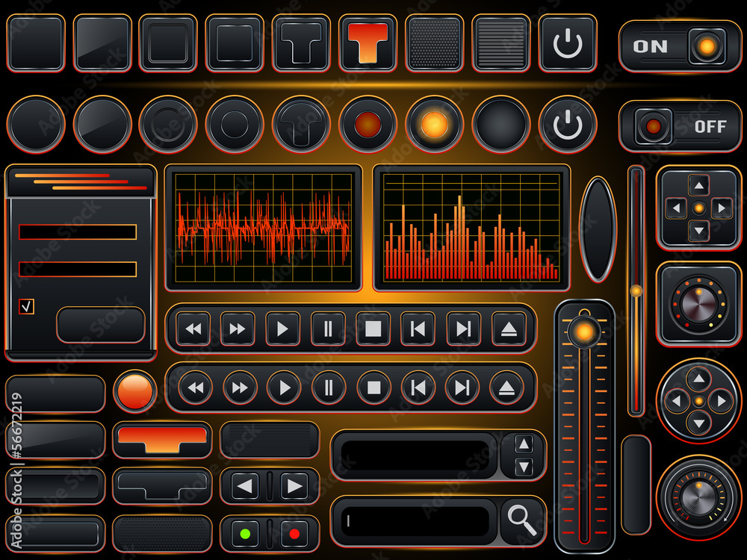Screen dimensions: 747x560
Task: Click the up arrow on the square D-pad
Action: point(699,185)
